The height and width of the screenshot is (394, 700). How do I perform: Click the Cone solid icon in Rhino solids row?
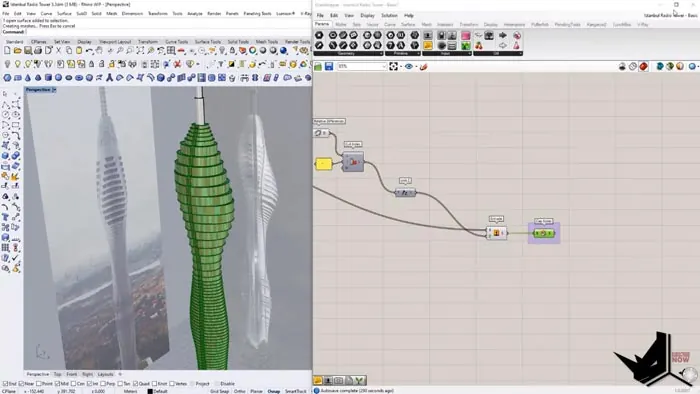pos(28,78)
